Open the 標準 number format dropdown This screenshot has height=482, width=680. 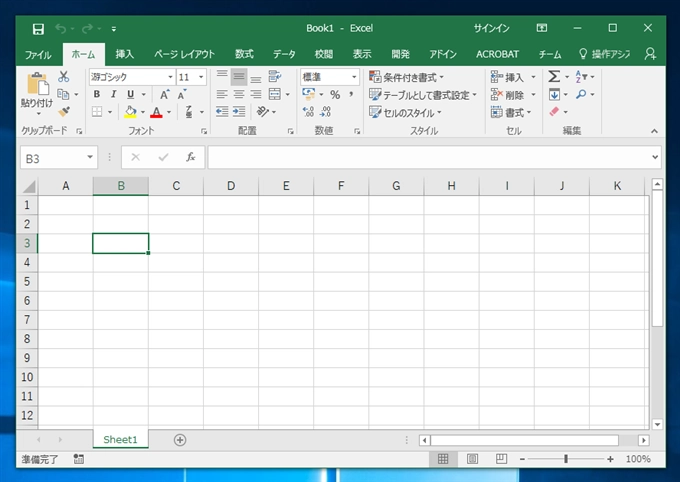click(x=354, y=77)
